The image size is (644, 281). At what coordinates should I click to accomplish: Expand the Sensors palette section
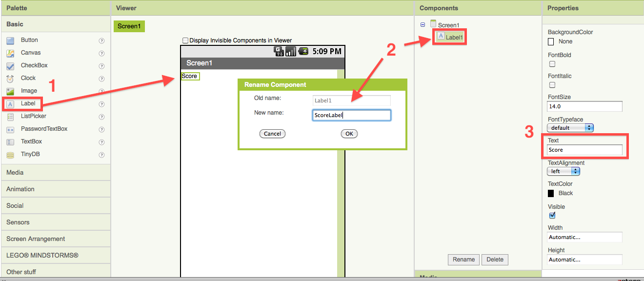click(x=55, y=222)
